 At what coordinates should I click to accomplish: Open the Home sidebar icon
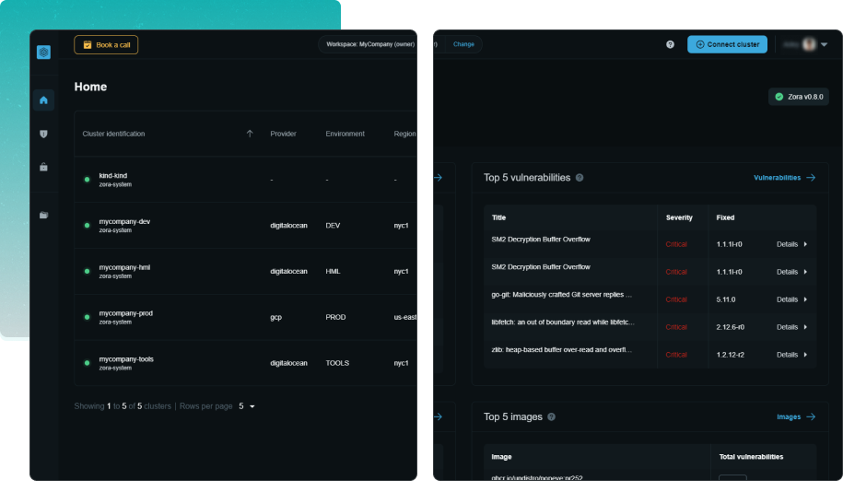[43, 100]
